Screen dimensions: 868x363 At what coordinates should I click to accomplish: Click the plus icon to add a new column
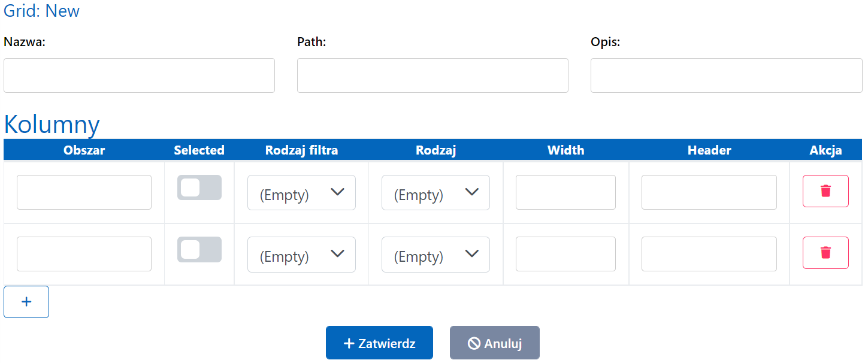point(26,301)
